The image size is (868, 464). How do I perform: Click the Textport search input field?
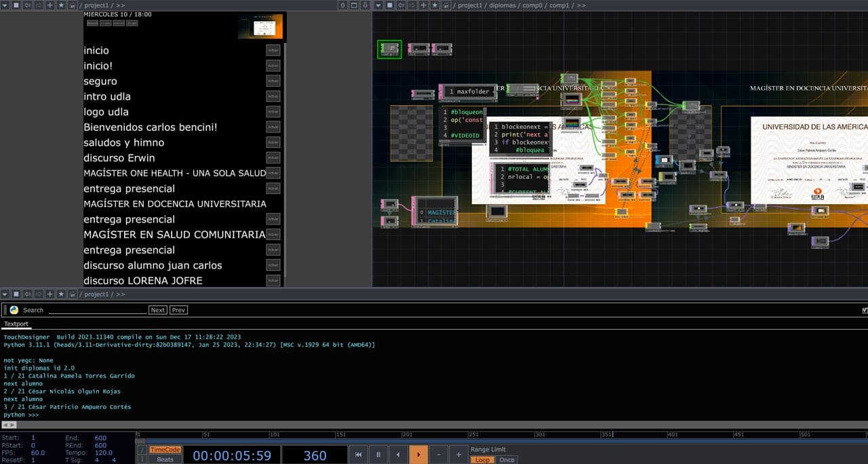click(x=98, y=310)
